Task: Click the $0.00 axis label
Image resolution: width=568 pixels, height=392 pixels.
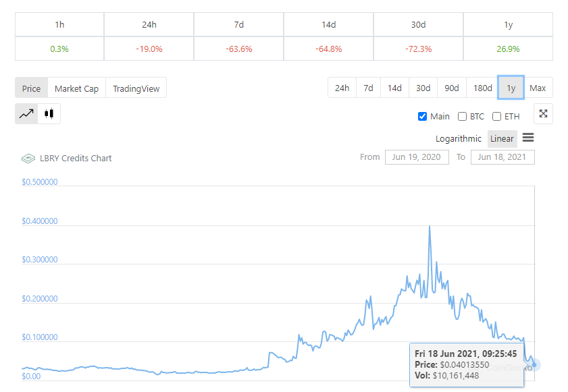Action: click(31, 376)
